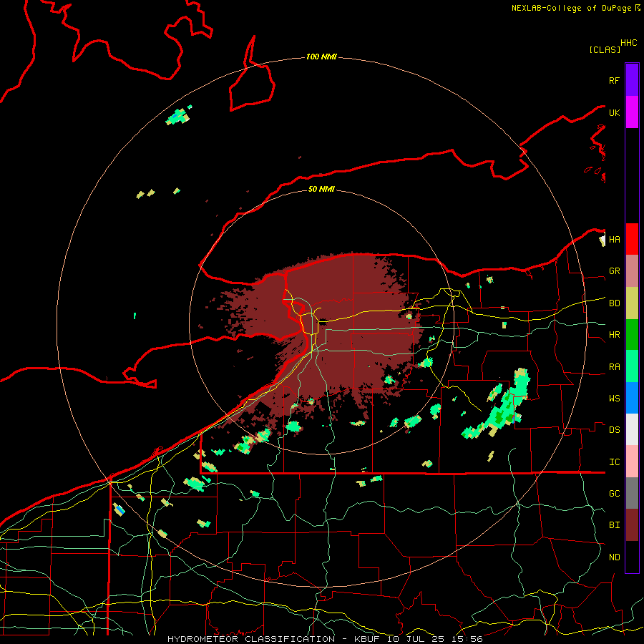Click the RF purple legend swatch
Image resolution: width=644 pixels, height=644 pixels.
click(632, 80)
